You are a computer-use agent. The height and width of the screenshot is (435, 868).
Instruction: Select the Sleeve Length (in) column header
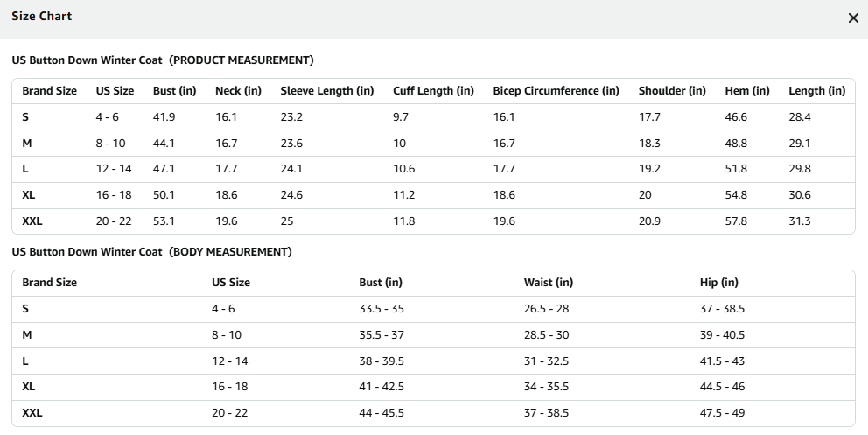[x=326, y=91]
